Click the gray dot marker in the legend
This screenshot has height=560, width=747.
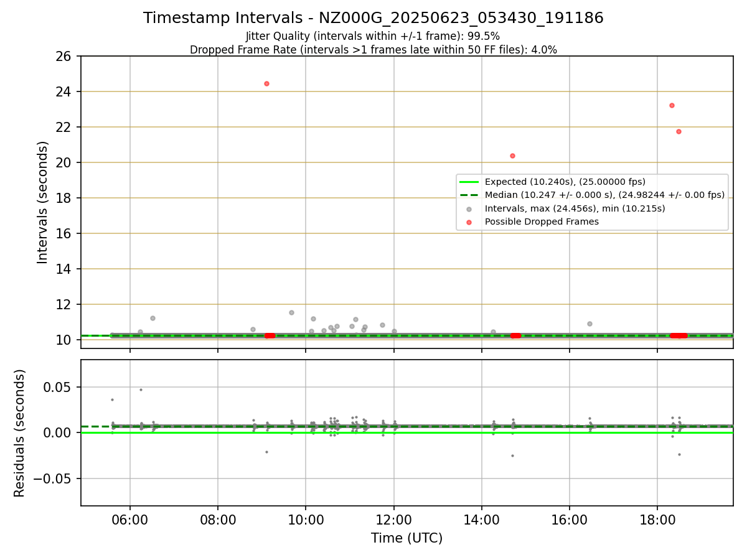[x=469, y=208]
